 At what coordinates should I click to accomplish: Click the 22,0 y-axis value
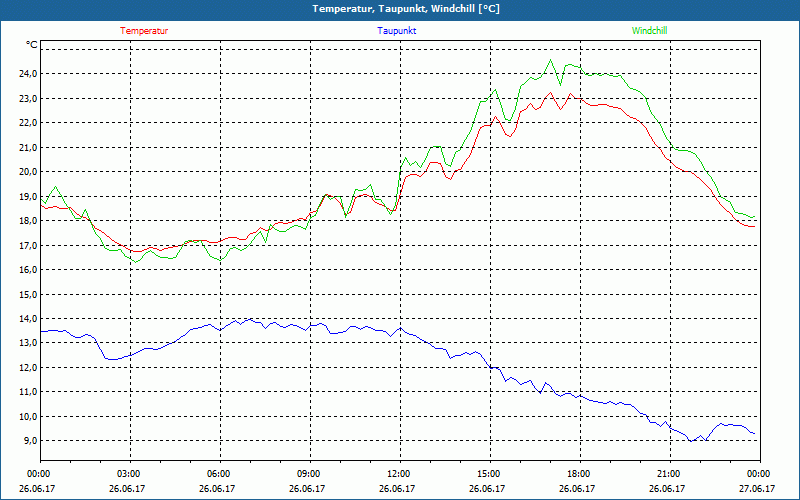pyautogui.click(x=29, y=123)
